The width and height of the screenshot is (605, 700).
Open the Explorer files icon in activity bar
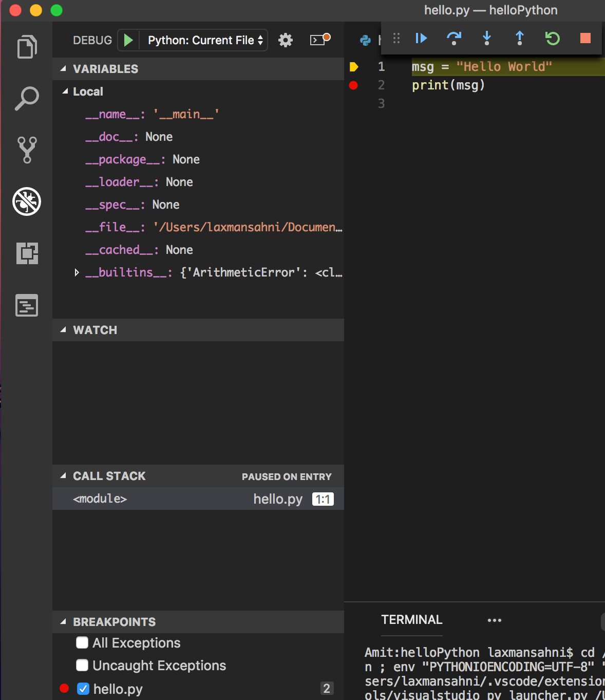27,47
